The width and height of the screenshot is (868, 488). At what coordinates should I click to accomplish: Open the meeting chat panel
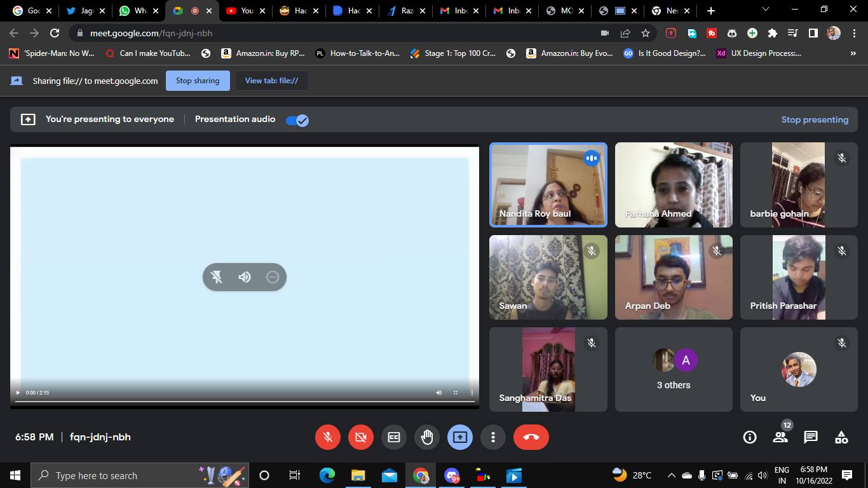pyautogui.click(x=811, y=437)
